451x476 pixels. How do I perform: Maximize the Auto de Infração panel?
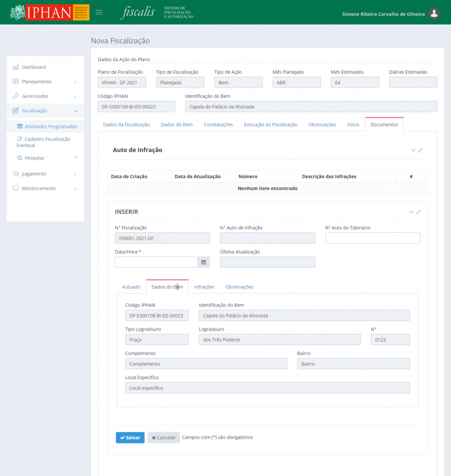pos(420,150)
